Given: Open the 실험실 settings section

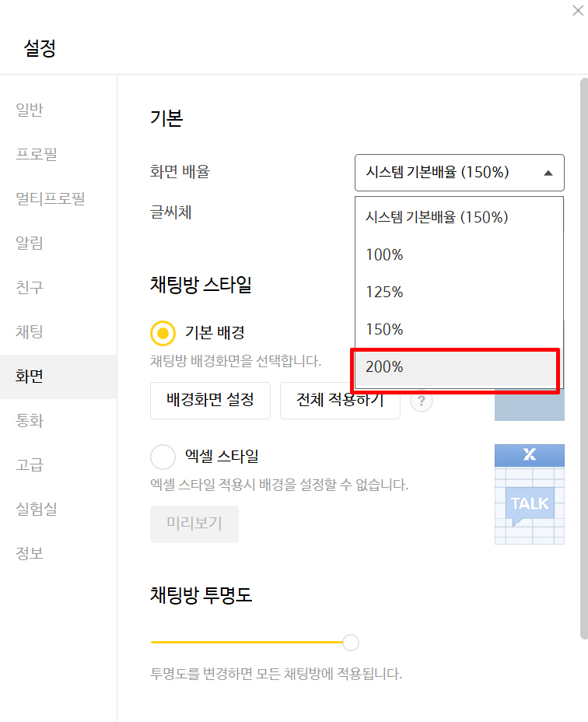Looking at the screenshot, I should tap(58, 509).
